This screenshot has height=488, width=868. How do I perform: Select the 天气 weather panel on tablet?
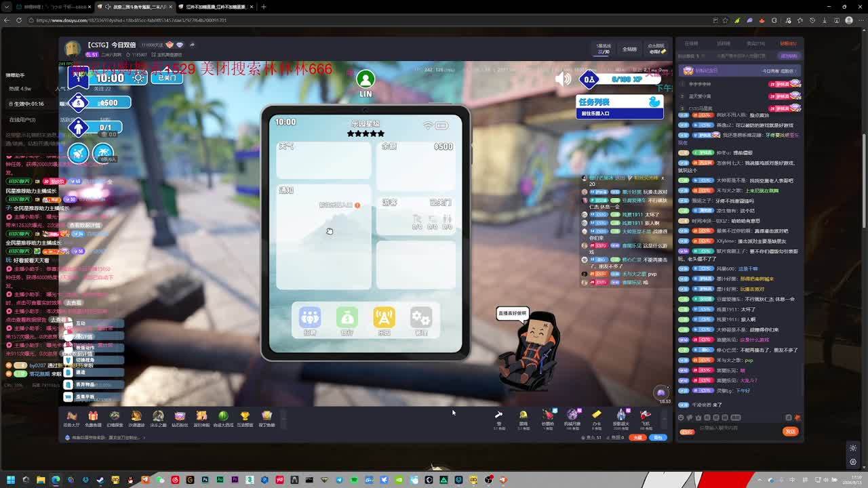coord(323,160)
